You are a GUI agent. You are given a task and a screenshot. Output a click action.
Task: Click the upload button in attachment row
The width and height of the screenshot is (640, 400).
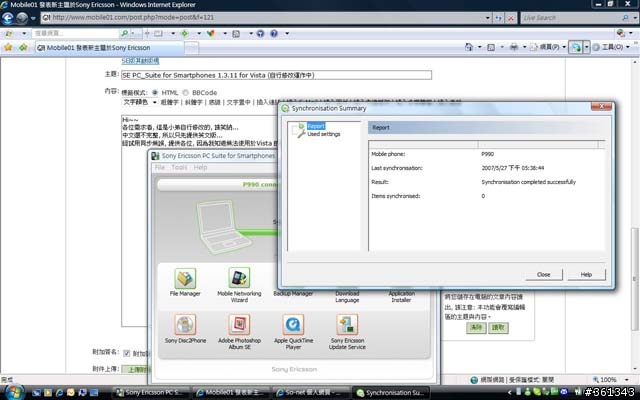click(136, 369)
